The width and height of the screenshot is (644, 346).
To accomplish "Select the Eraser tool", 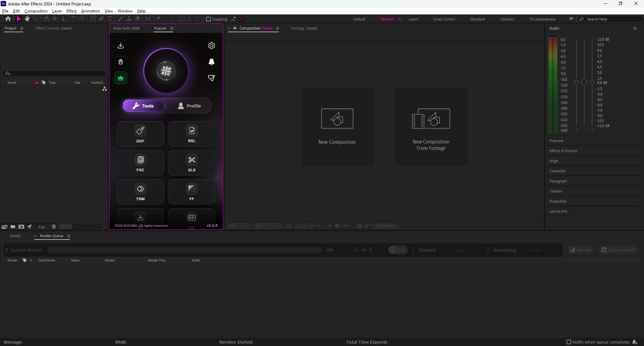I will click(138, 19).
